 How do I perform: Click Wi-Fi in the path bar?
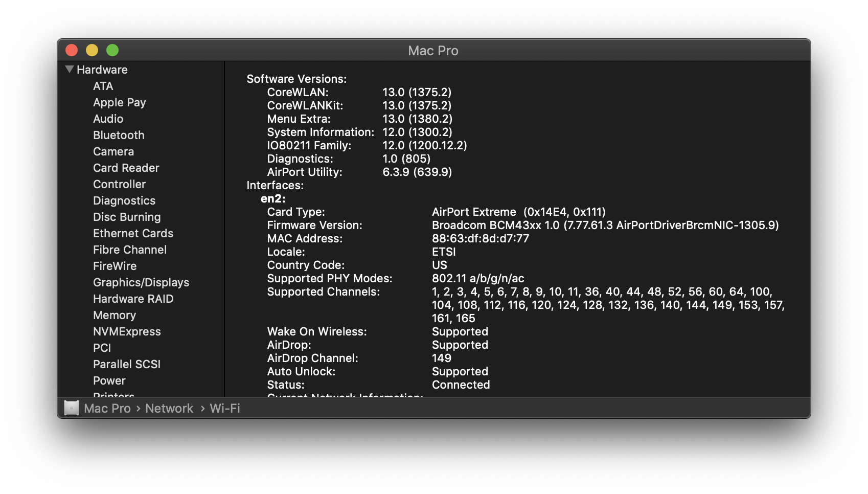click(225, 408)
